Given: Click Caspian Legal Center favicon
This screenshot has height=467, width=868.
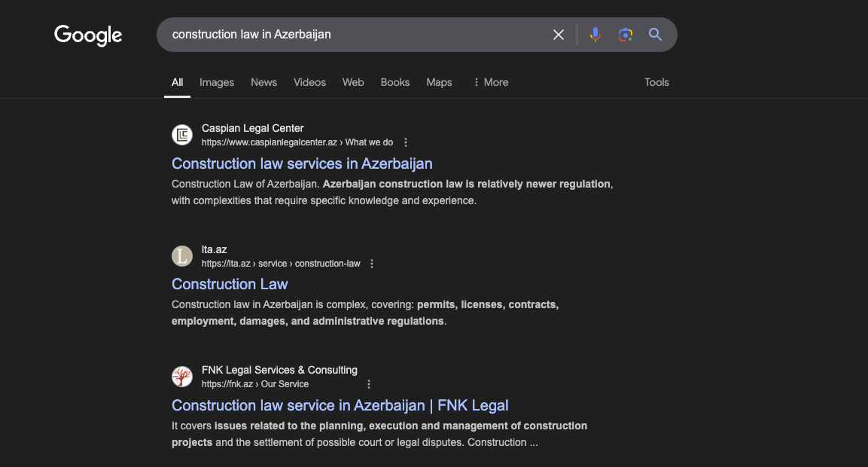Looking at the screenshot, I should [182, 135].
